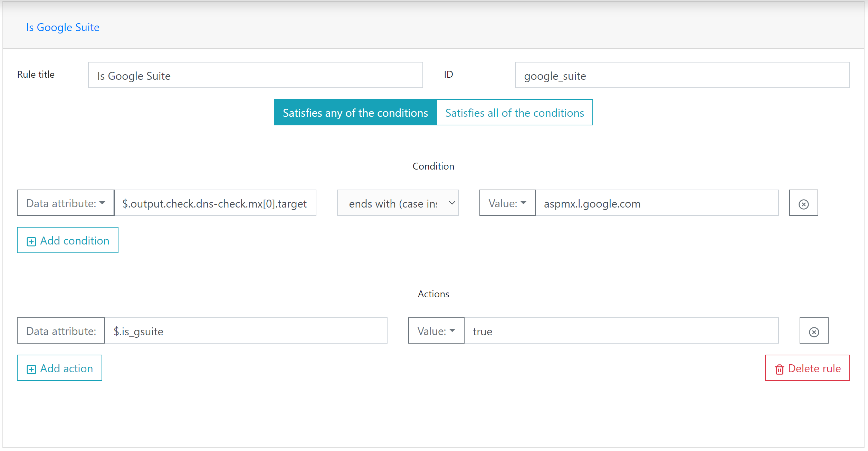Focus the ID field containing google_suite

click(682, 75)
